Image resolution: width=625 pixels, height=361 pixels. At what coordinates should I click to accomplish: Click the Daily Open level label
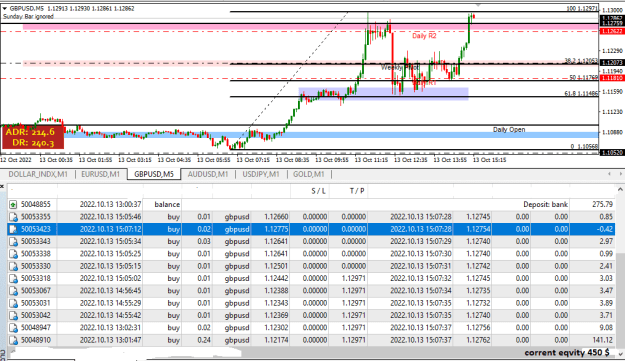click(509, 129)
